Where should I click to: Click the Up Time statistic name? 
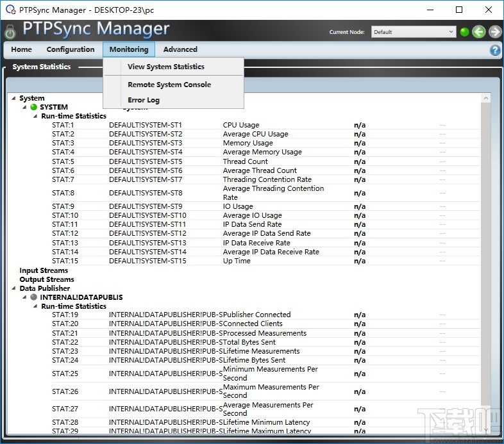click(237, 261)
